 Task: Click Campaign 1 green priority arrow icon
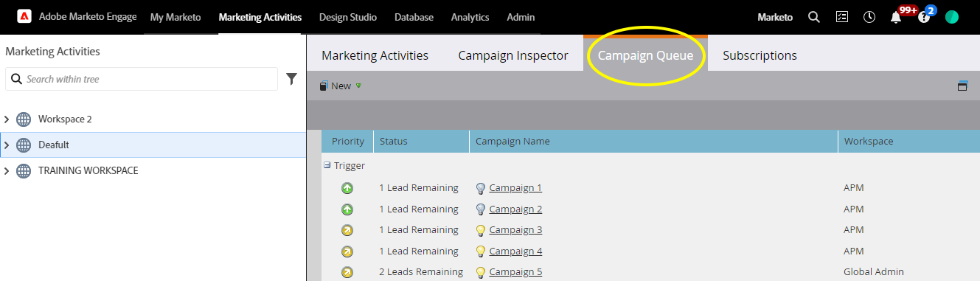[347, 188]
